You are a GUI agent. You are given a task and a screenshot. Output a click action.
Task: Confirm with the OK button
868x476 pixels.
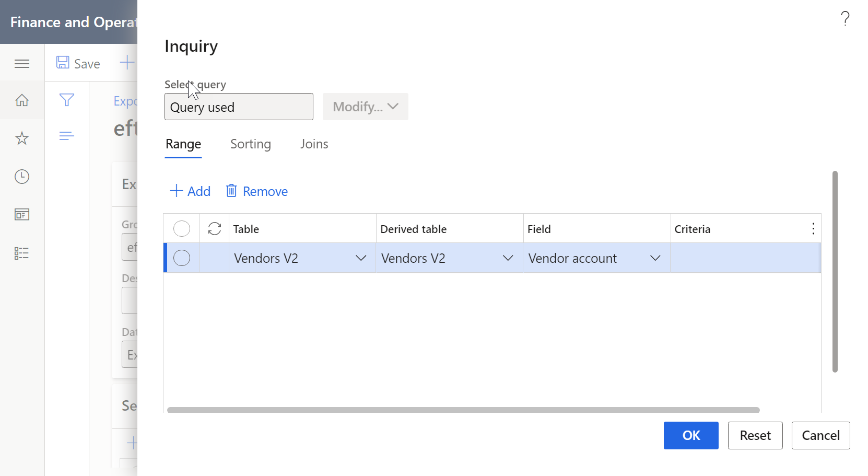point(691,436)
